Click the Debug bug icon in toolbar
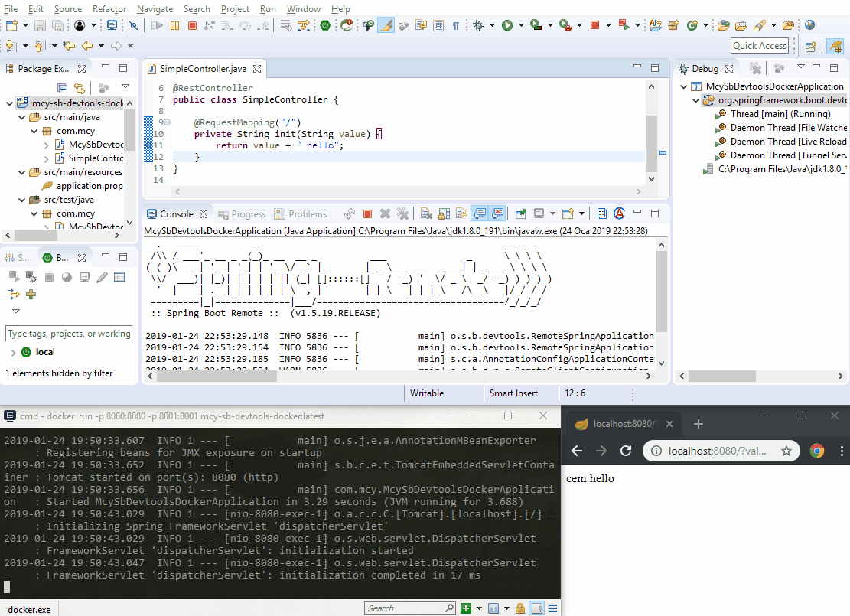850x616 pixels. tap(479, 26)
